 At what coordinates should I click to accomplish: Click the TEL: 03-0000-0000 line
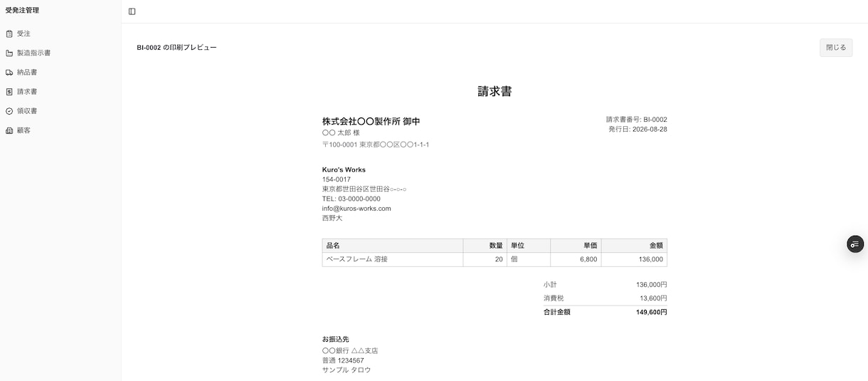point(351,199)
